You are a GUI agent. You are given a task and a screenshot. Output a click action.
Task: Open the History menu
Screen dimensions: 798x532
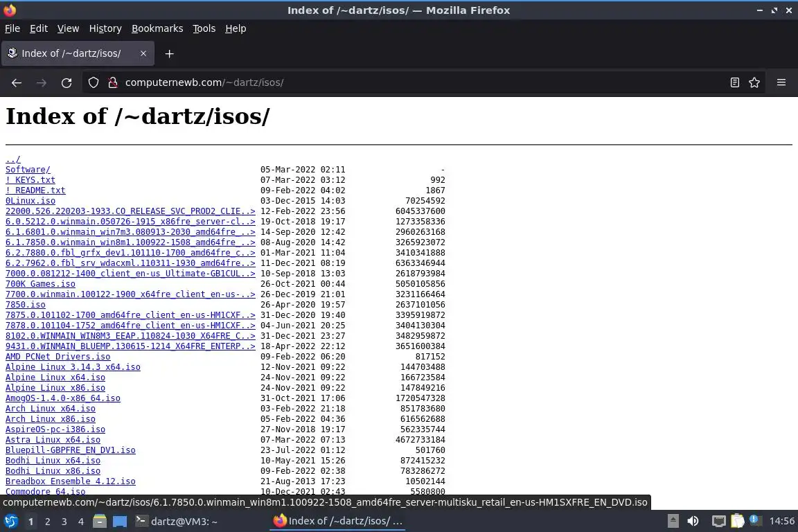tap(105, 28)
